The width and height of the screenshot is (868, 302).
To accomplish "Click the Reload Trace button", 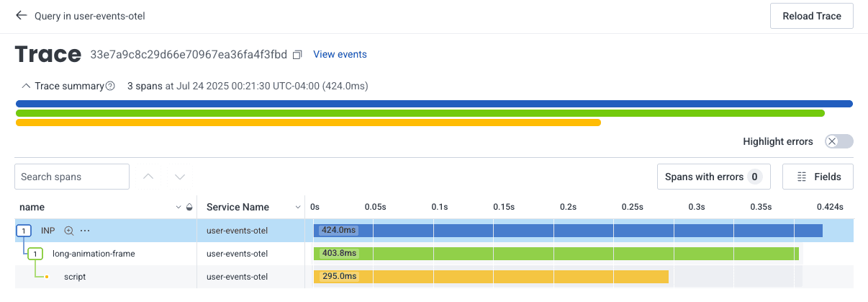I will (x=811, y=16).
